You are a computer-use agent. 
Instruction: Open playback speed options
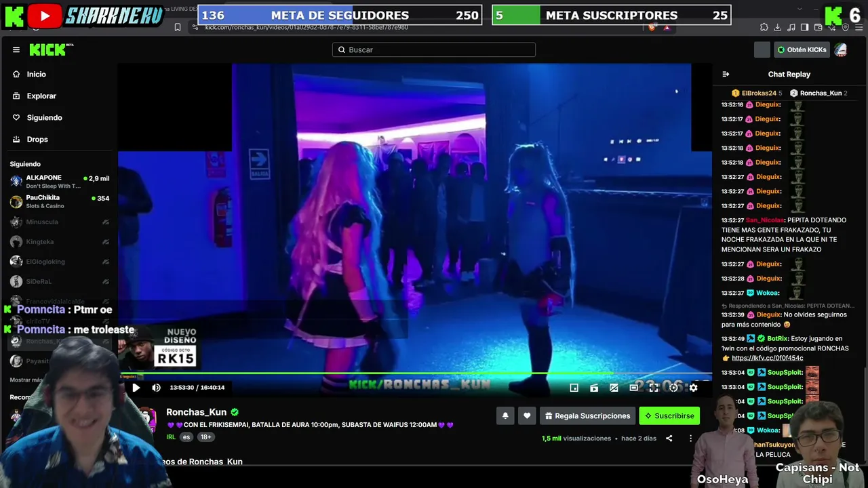(x=673, y=388)
